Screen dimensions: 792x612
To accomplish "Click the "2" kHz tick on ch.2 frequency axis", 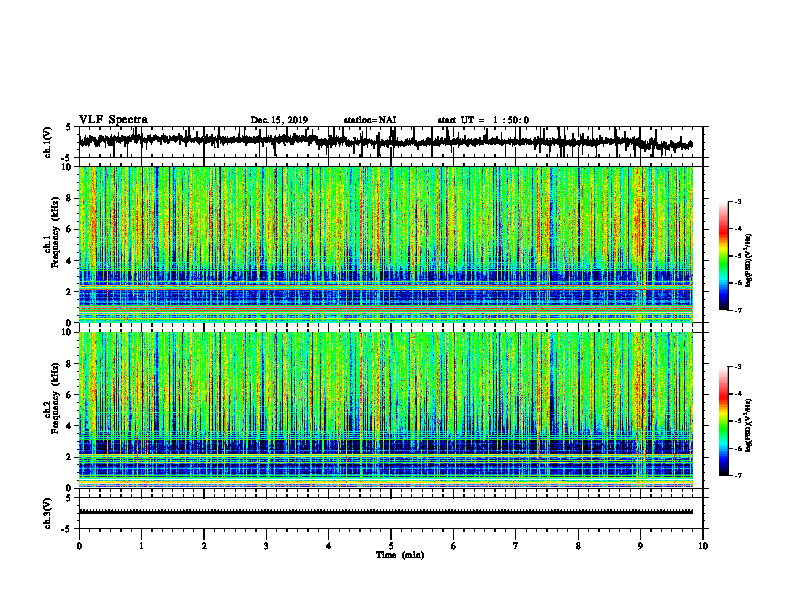I will click(x=70, y=457).
